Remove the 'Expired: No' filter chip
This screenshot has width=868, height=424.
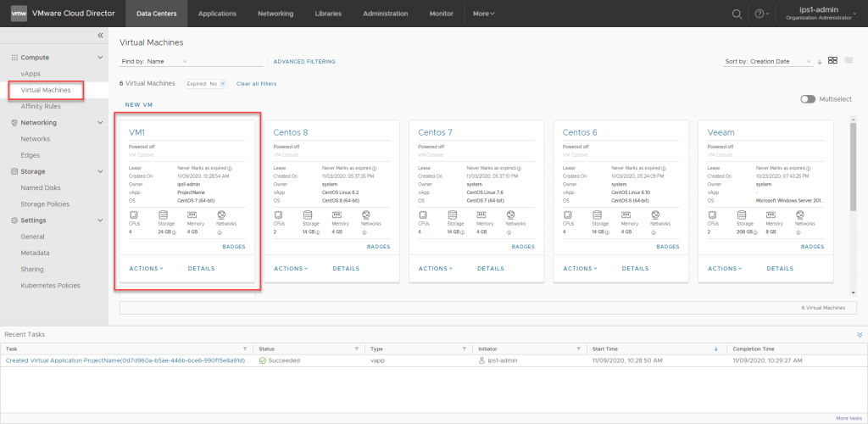click(224, 84)
